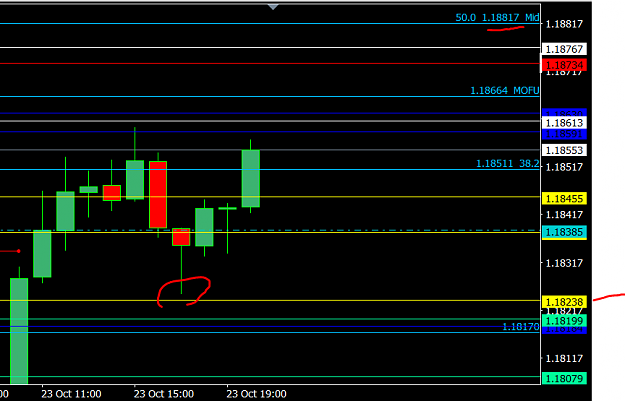Select the small red candle with long lower wick
This screenshot has width=625, height=401.
(181, 237)
